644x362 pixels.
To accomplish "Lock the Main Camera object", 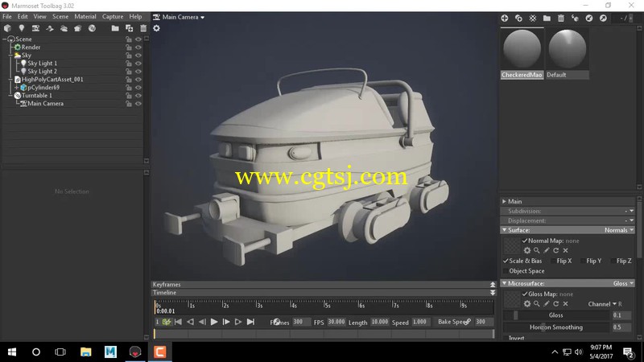I will pyautogui.click(x=129, y=104).
